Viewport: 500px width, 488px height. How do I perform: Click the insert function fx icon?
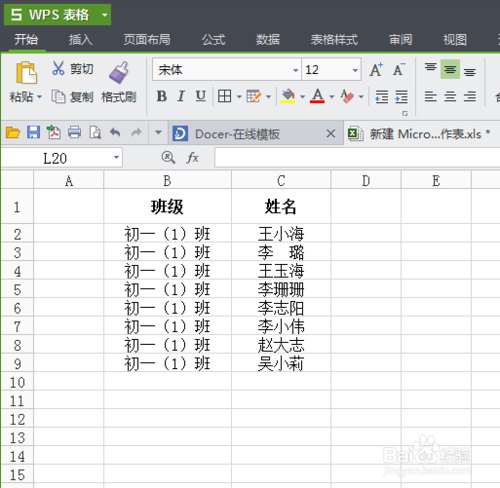(x=193, y=157)
